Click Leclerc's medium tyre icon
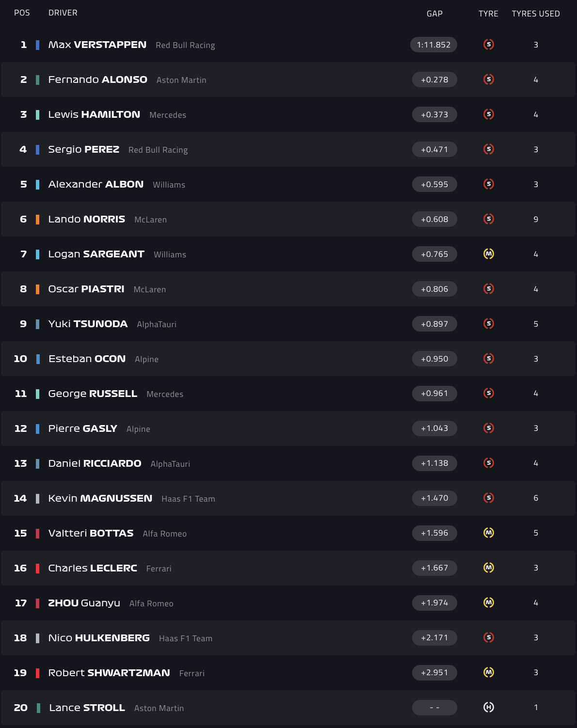Viewport: 577px width, 728px height. click(x=489, y=568)
